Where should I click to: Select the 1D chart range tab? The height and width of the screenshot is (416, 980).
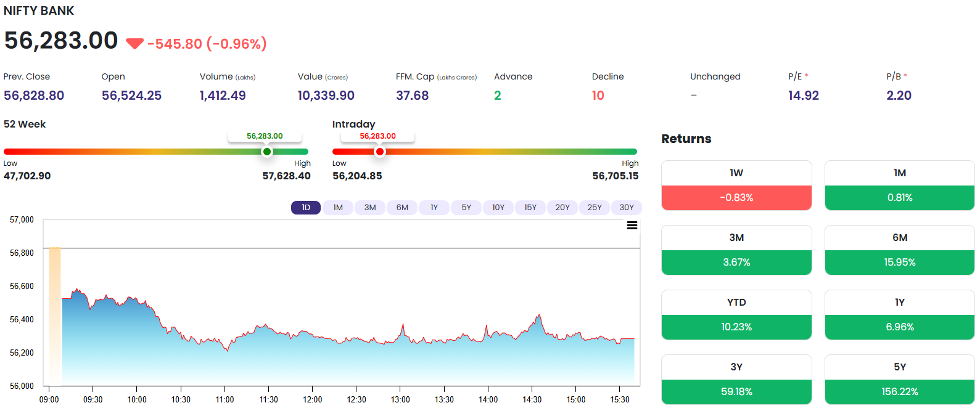pyautogui.click(x=306, y=208)
